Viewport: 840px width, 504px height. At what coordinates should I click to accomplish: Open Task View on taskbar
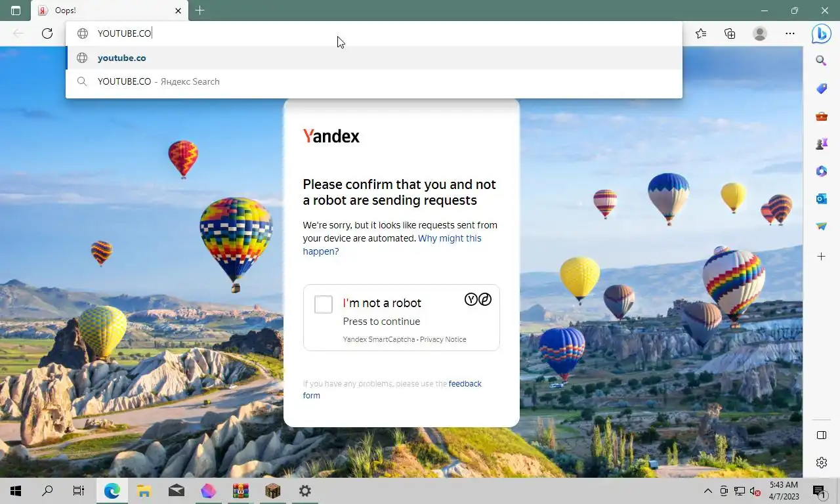pyautogui.click(x=79, y=491)
